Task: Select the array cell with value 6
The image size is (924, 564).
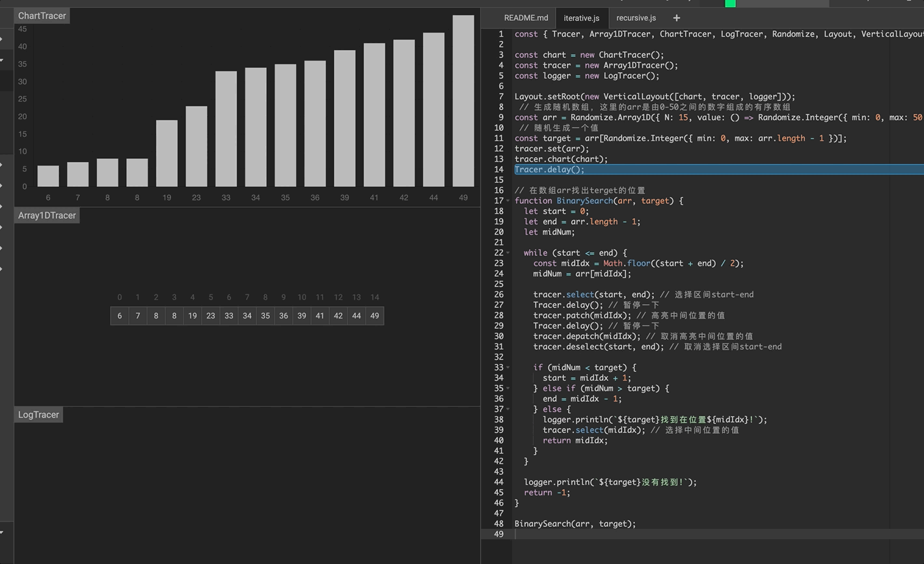Action: tap(120, 316)
